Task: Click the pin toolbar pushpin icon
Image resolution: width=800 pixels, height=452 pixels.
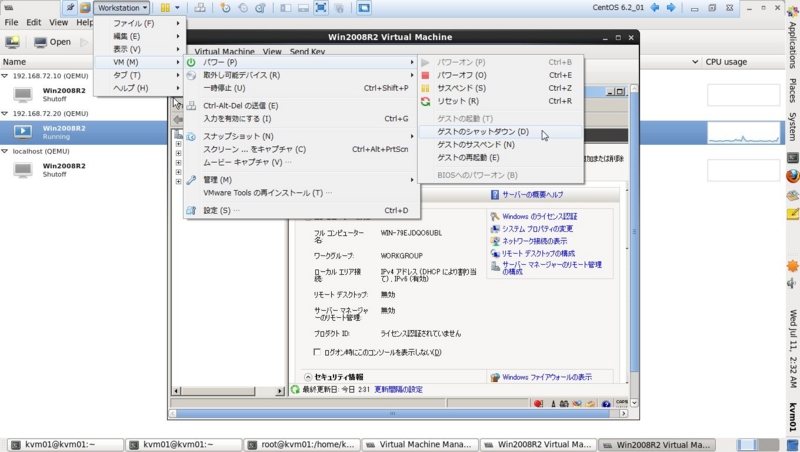Action: (70, 8)
